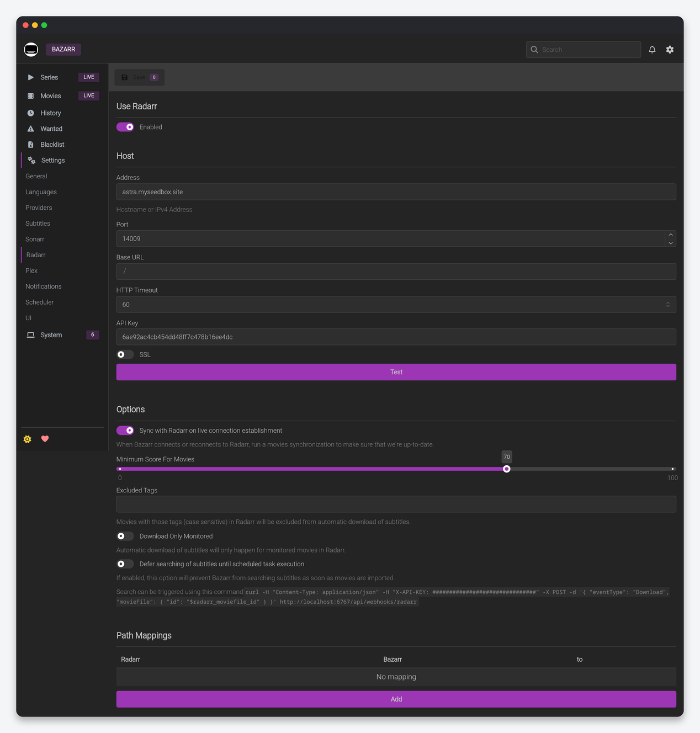Click the LIVE badge next to Movies

pyautogui.click(x=89, y=95)
